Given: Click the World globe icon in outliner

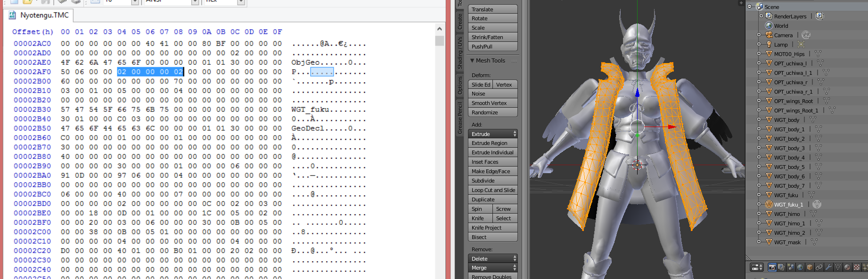Looking at the screenshot, I should (x=769, y=25).
